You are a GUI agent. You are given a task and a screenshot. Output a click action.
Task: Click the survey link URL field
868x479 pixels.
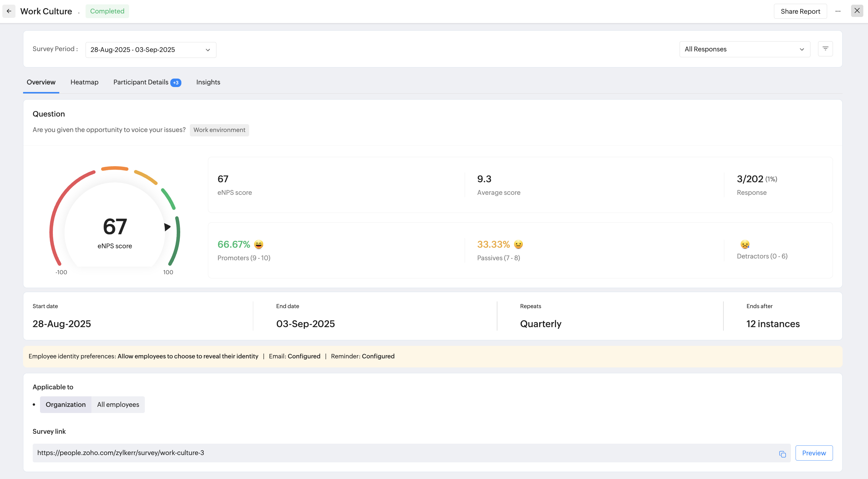point(404,453)
